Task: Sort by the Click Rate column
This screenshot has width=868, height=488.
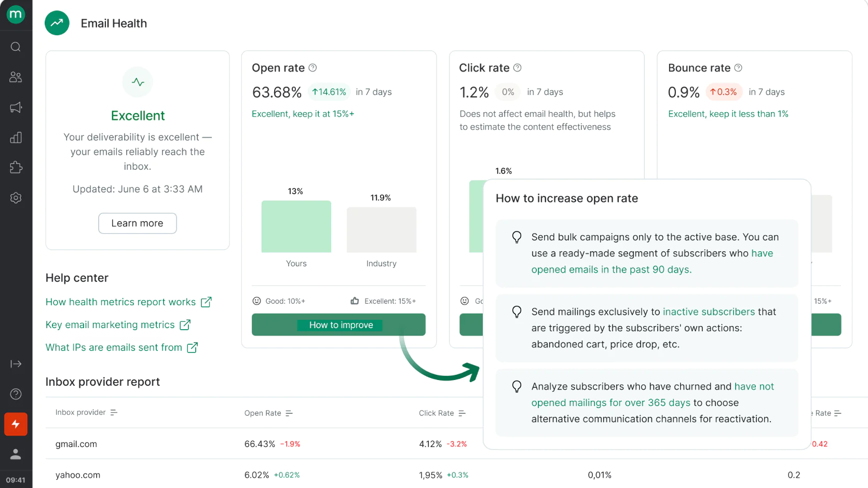Action: 462,413
